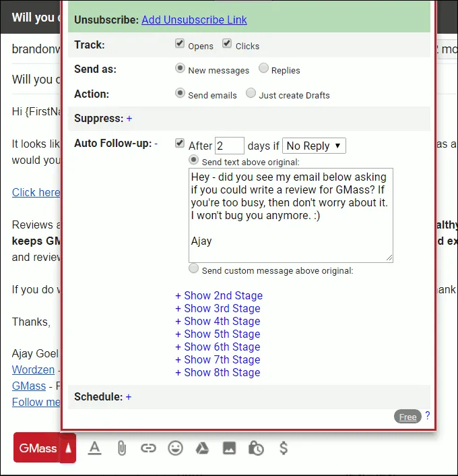Viewport: 458px width, 476px height.
Task: Expand Show 3rd Stage
Action: pos(218,308)
